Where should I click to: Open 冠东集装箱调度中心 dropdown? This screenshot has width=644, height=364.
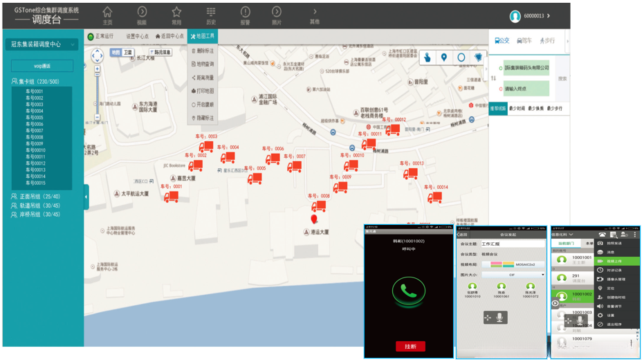tap(42, 44)
